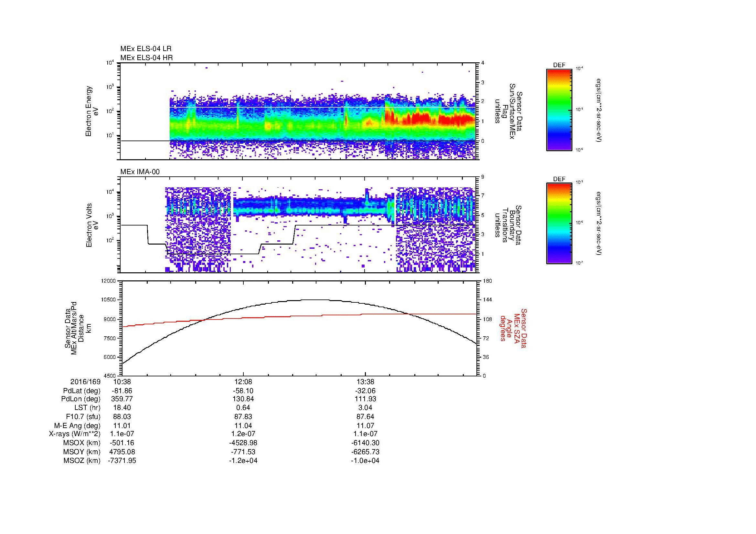The image size is (756, 534).
Task: Click the 'MSOY (km)' row label
Action: click(82, 452)
